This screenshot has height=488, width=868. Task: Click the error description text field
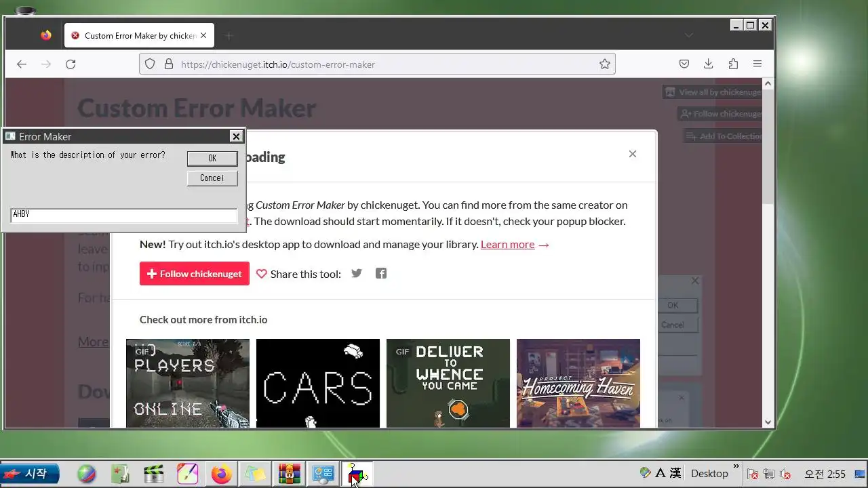[x=123, y=215]
